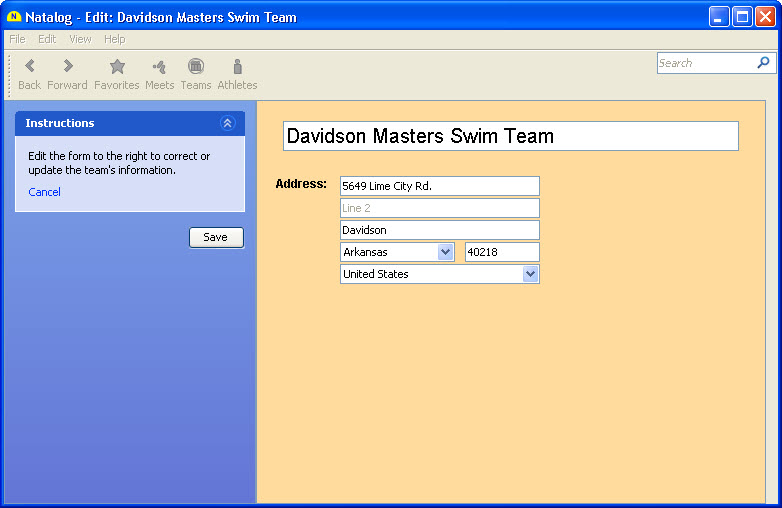Click the Back arrow toolbar icon
This screenshot has width=782, height=508.
29,67
